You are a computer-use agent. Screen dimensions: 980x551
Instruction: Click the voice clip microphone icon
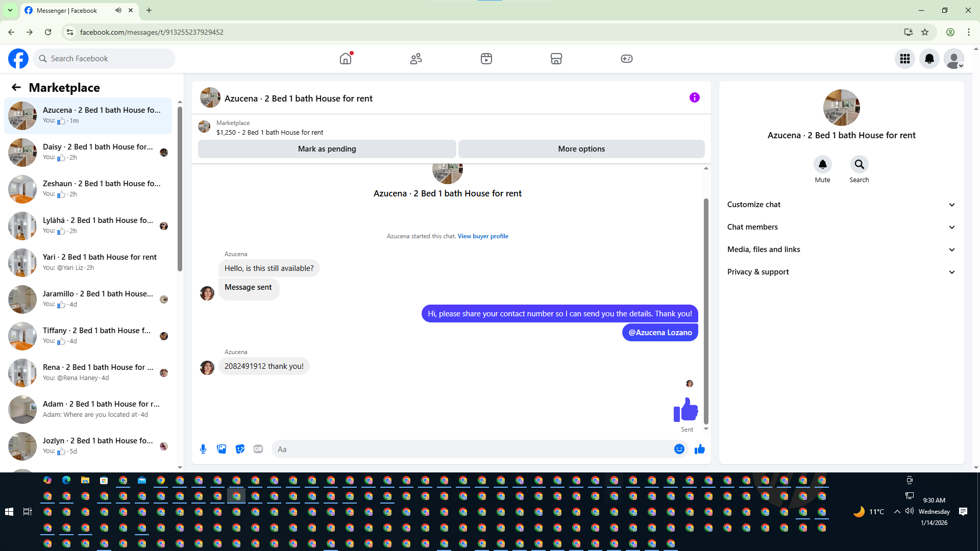coord(203,449)
